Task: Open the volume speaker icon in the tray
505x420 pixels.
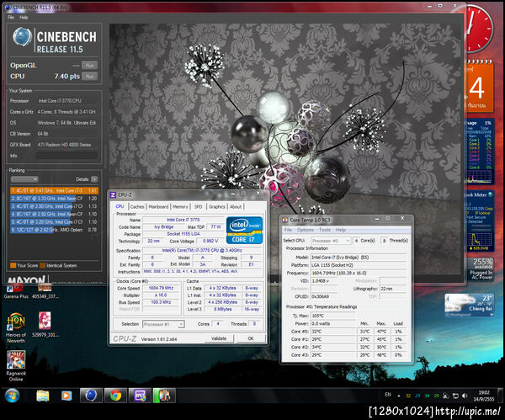Action: pos(464,396)
